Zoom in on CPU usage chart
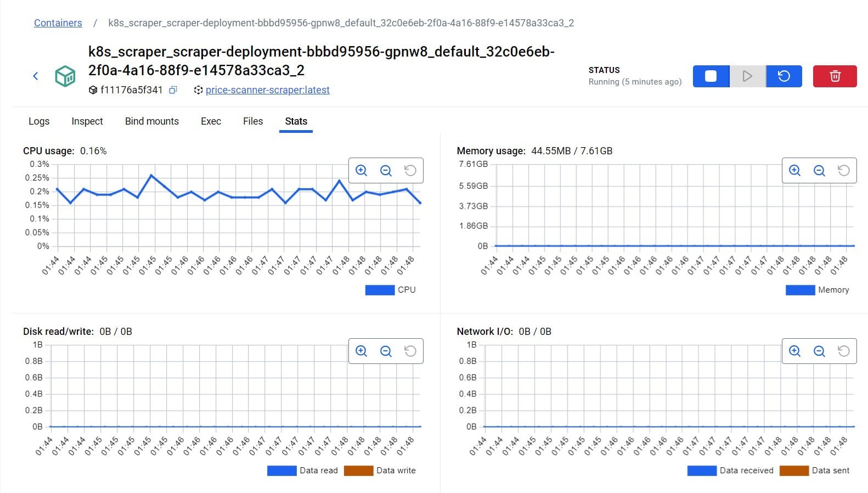Viewport: 868px width, 493px height. (x=361, y=171)
